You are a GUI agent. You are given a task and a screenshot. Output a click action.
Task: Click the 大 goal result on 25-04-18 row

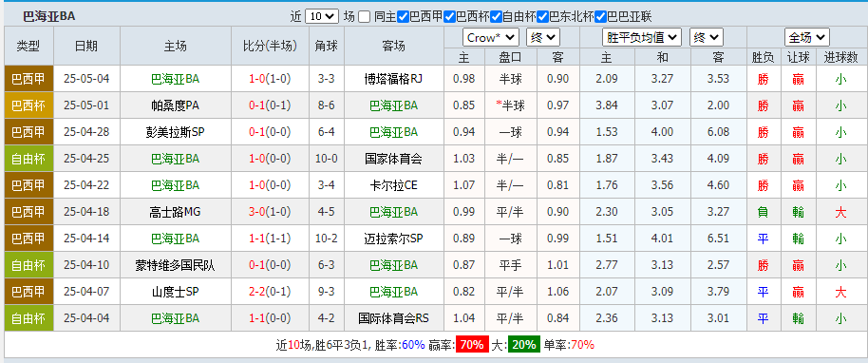click(x=840, y=212)
